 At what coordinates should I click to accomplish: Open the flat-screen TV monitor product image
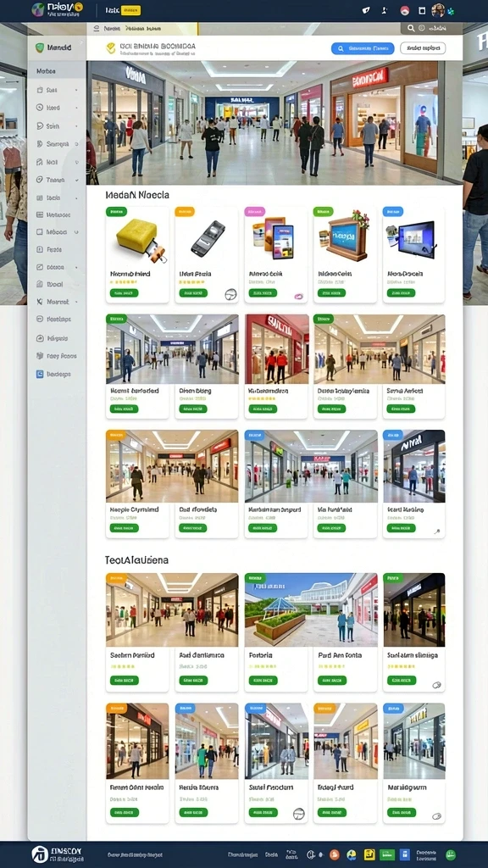click(411, 239)
